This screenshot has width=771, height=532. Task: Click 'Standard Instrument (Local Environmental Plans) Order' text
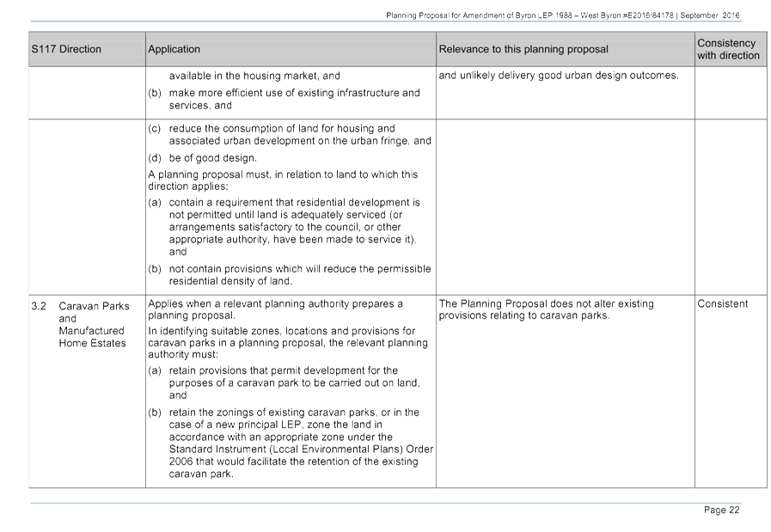(301, 449)
